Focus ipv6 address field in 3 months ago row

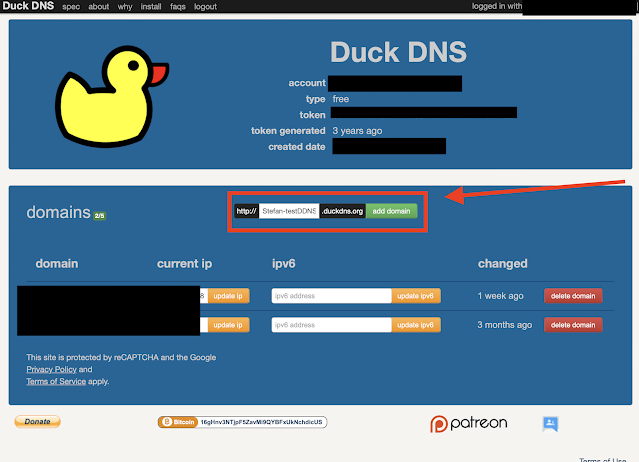point(331,325)
